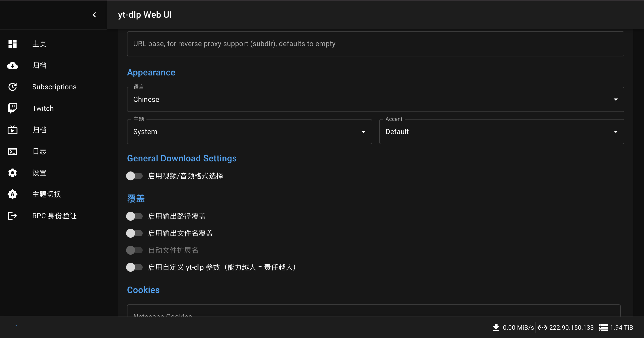Open the 主题 System dropdown
This screenshot has height=338, width=644.
[249, 132]
